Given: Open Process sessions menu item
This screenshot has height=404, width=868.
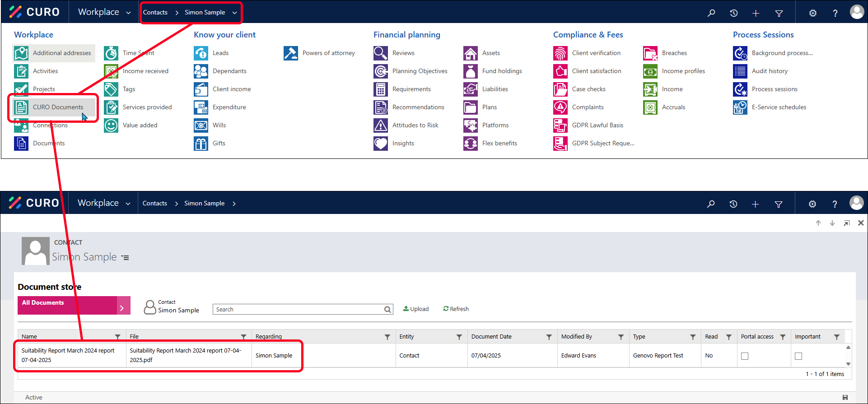Looking at the screenshot, I should 765,89.
